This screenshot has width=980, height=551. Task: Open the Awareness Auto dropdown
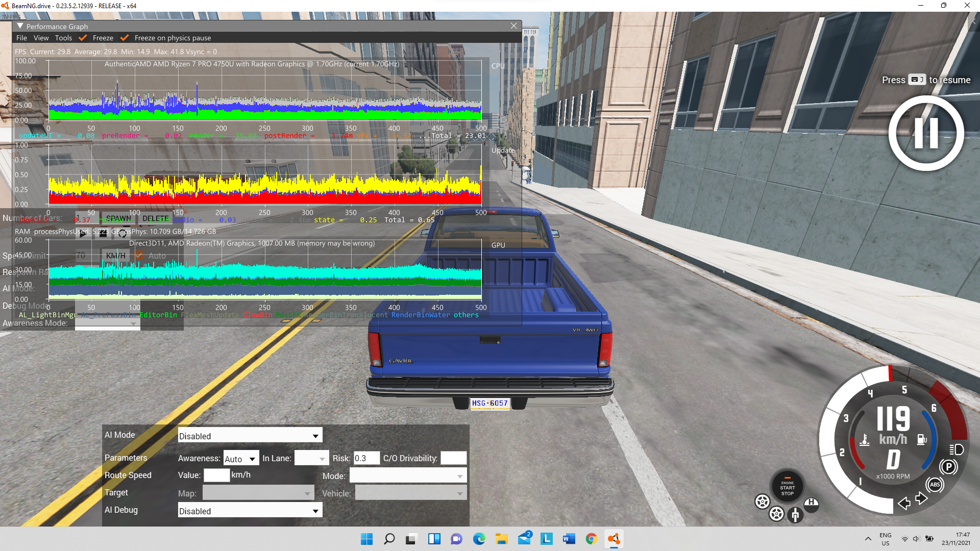pos(241,459)
